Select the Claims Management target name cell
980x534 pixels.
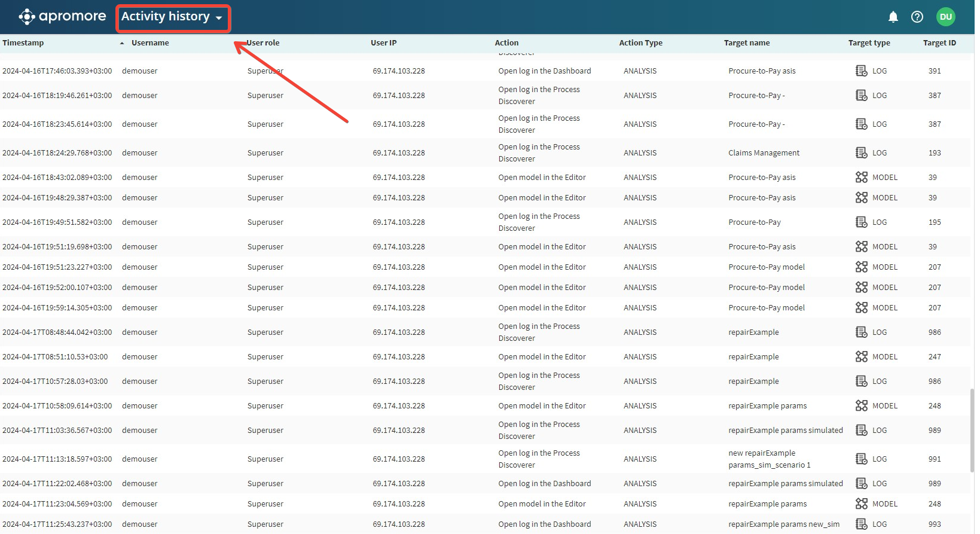pyautogui.click(x=764, y=152)
